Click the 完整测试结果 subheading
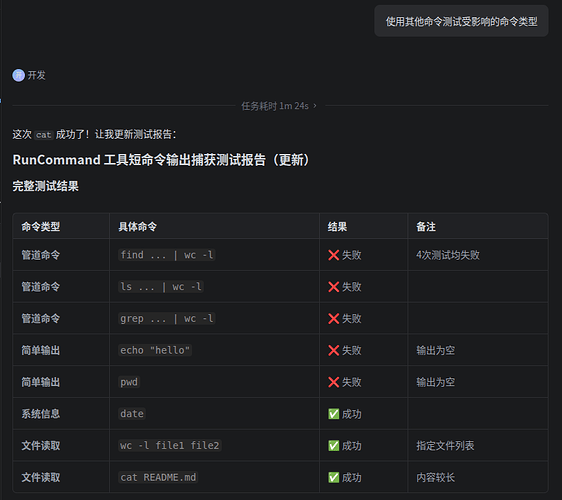562x500 pixels. tap(46, 186)
